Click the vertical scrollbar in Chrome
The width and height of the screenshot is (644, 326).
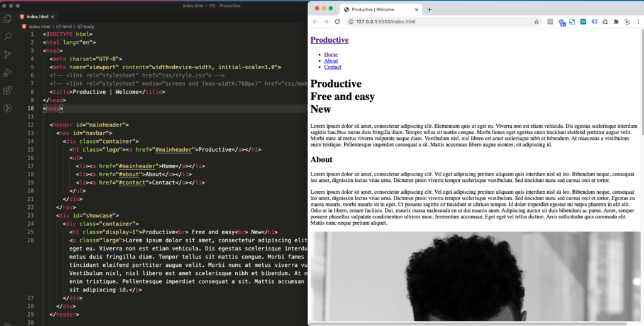[x=642, y=82]
